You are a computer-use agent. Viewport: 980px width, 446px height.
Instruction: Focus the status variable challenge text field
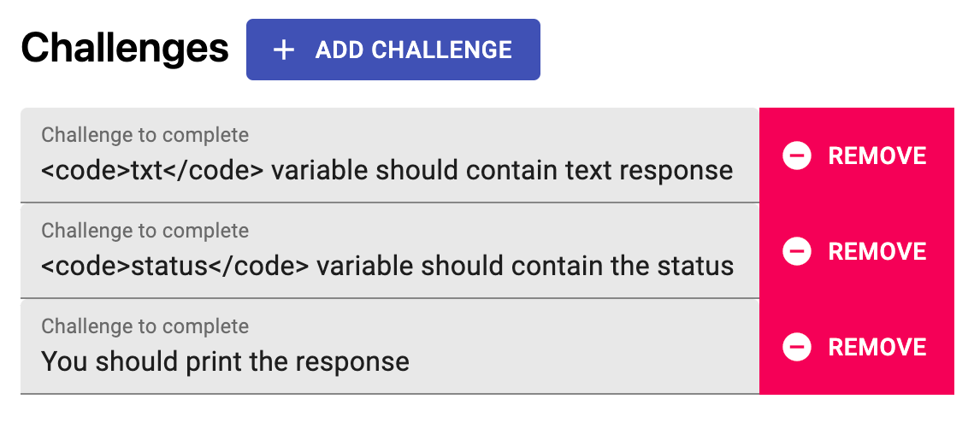click(x=390, y=251)
